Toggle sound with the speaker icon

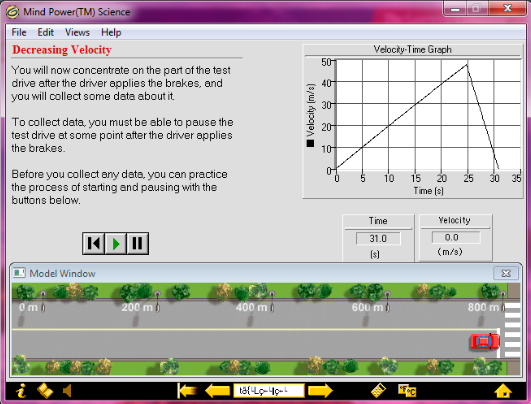[67, 391]
